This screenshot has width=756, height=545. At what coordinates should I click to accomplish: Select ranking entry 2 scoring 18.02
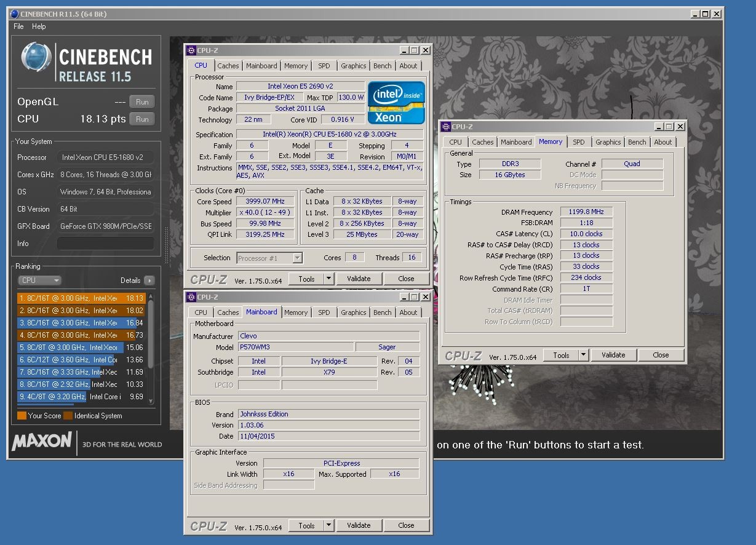(81, 311)
